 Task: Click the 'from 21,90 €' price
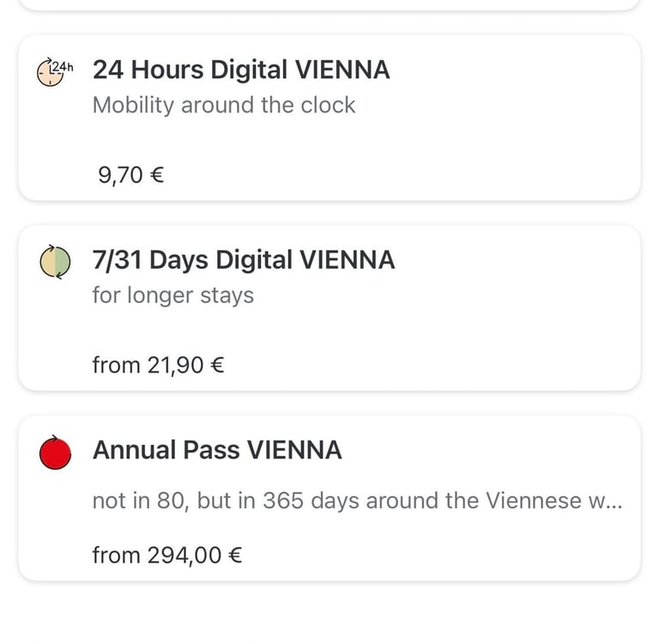pos(158,366)
